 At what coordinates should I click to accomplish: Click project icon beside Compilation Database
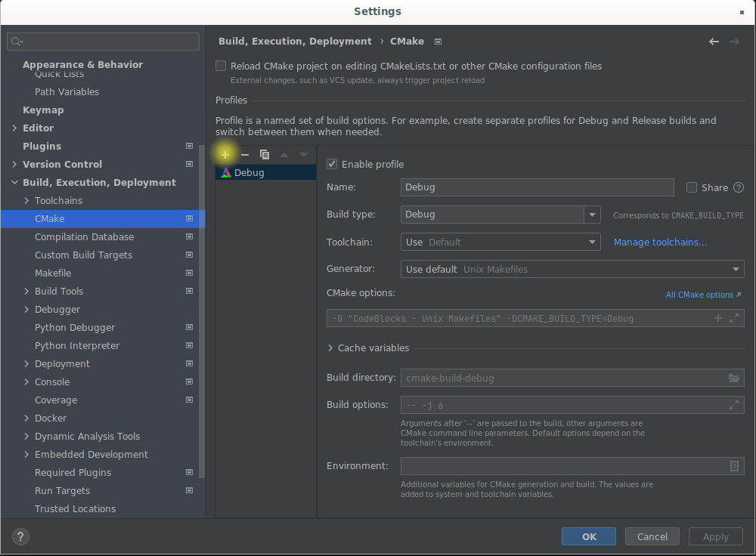click(190, 236)
